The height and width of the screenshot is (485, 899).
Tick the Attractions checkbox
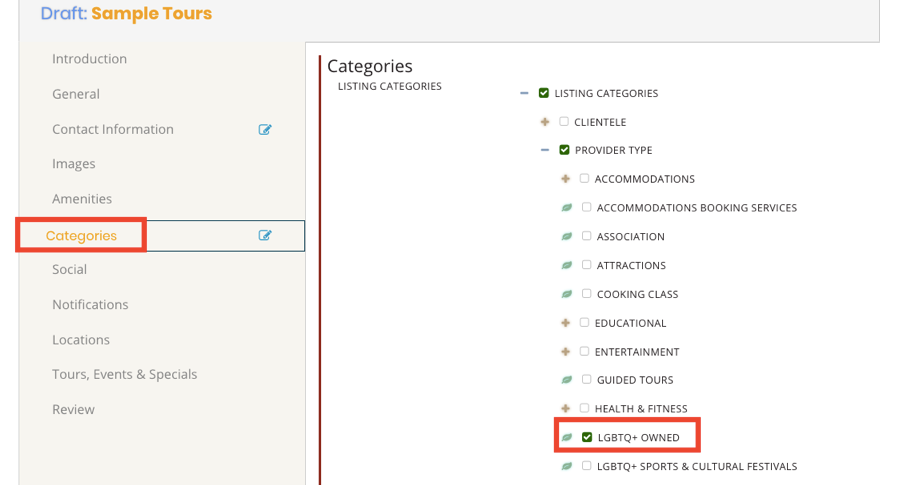point(587,264)
